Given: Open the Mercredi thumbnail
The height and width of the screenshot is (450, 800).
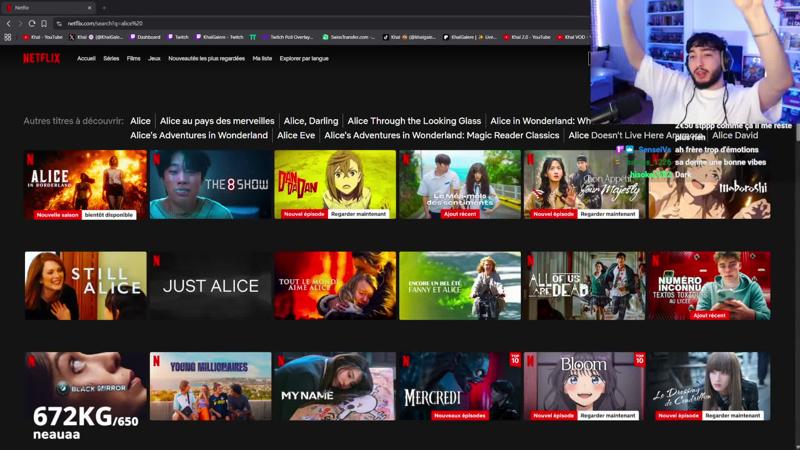Looking at the screenshot, I should [460, 386].
